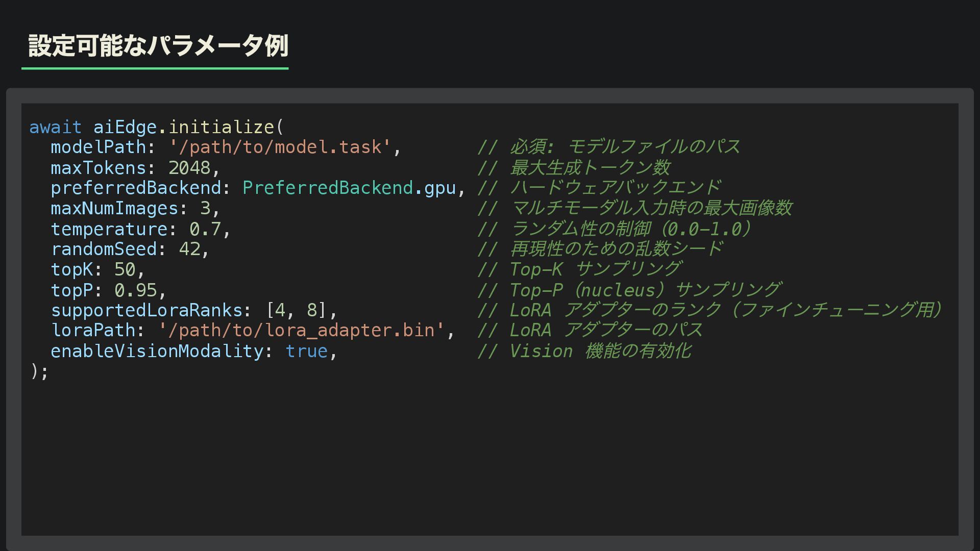
Task: Click the true value of enableVisionModality
Action: pos(306,352)
